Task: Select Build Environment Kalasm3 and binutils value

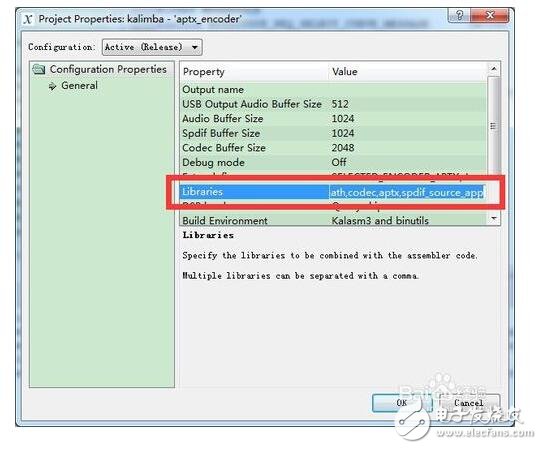Action: 380,220
